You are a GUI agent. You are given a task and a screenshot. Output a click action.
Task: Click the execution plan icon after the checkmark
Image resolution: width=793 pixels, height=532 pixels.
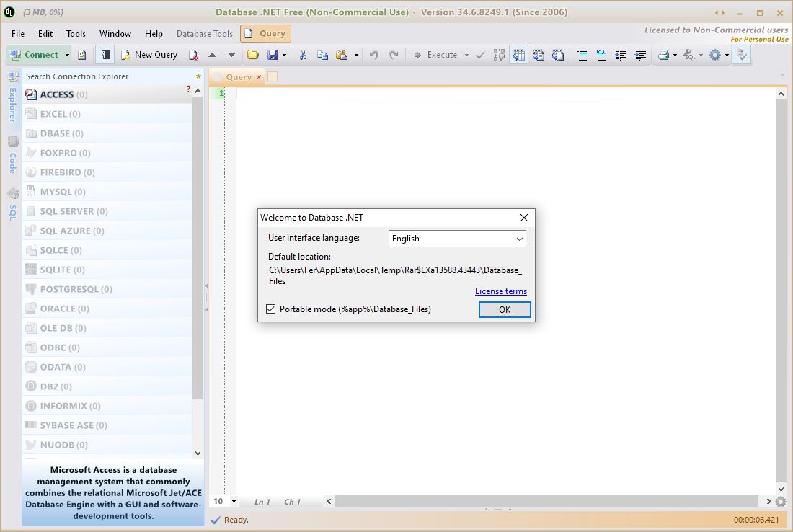pyautogui.click(x=499, y=55)
